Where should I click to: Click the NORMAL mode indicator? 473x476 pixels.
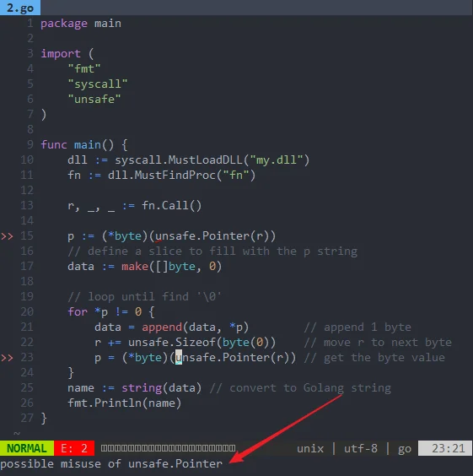(27, 448)
